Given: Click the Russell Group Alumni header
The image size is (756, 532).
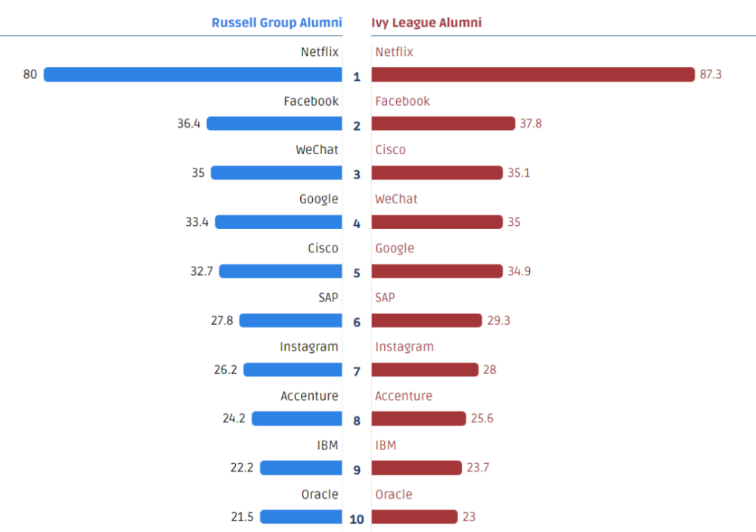Looking at the screenshot, I should coord(276,23).
